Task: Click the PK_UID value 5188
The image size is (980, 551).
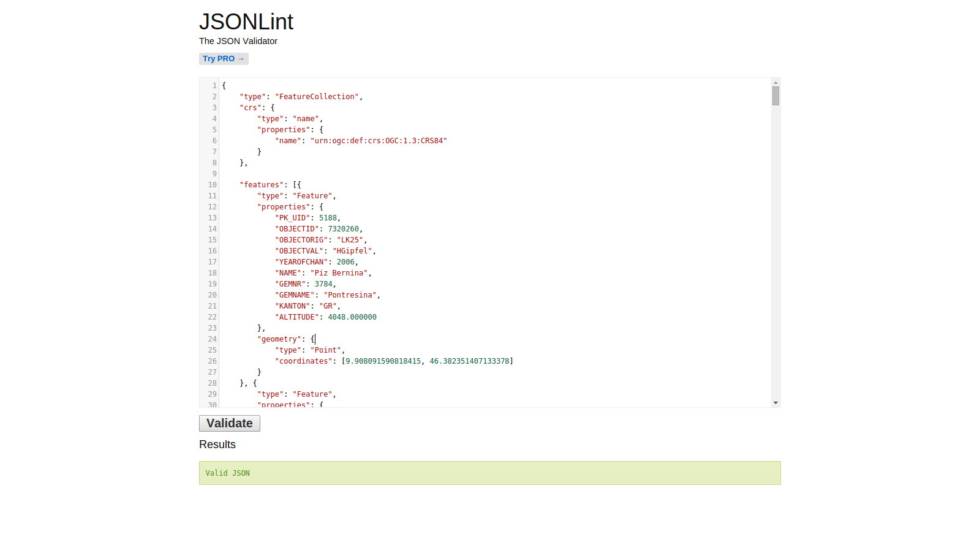Action: click(328, 218)
